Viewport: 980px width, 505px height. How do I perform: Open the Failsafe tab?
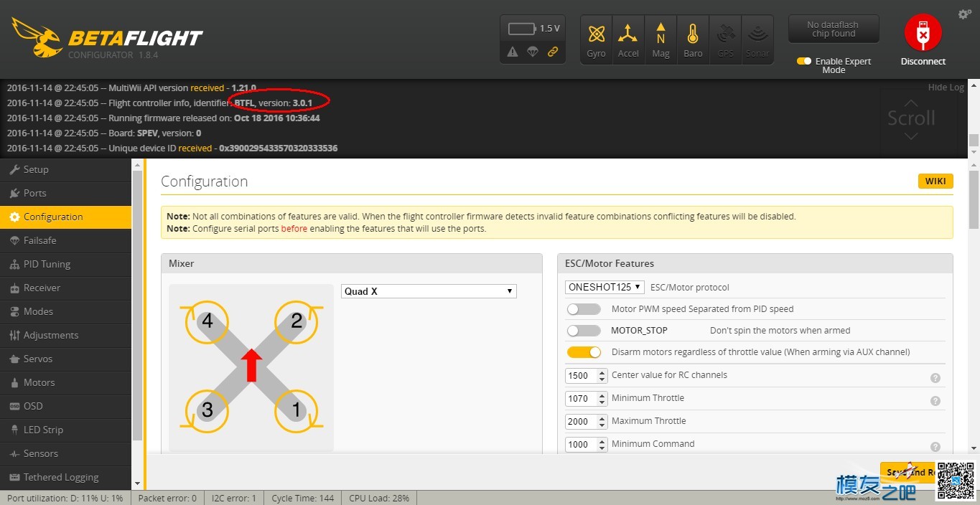65,241
